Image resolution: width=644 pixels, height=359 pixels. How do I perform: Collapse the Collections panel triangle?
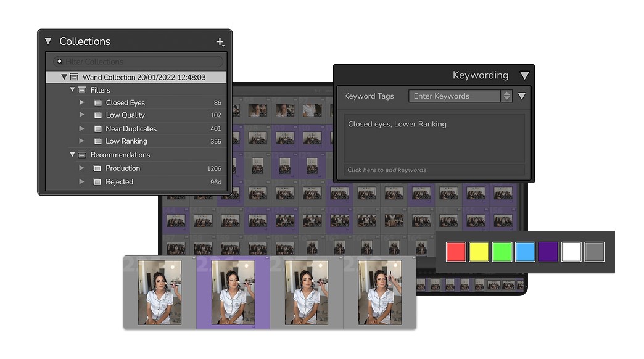pos(48,41)
